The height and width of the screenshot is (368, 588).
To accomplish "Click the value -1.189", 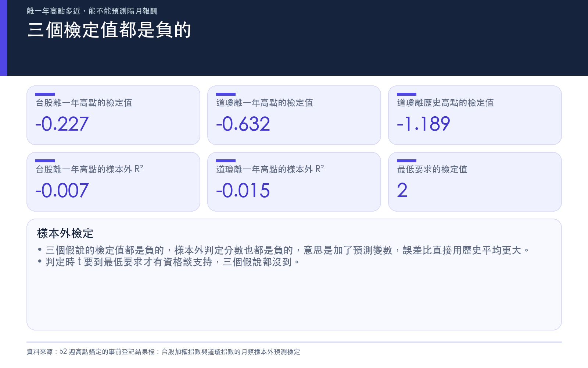I will coord(423,124).
